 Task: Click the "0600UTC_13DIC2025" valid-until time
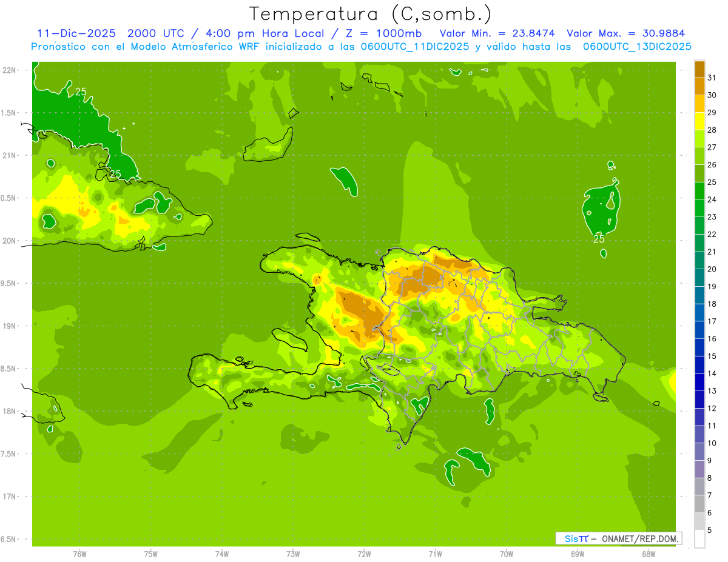[x=637, y=47]
